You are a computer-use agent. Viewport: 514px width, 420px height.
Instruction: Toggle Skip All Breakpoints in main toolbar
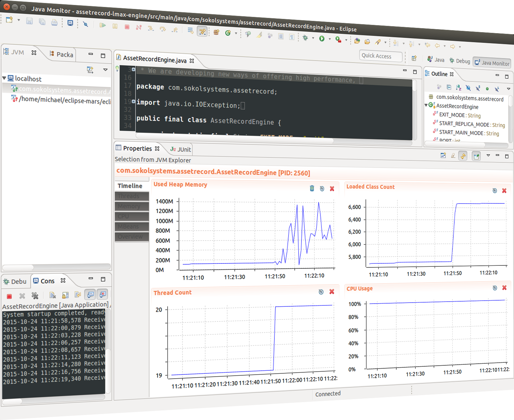[x=86, y=24]
